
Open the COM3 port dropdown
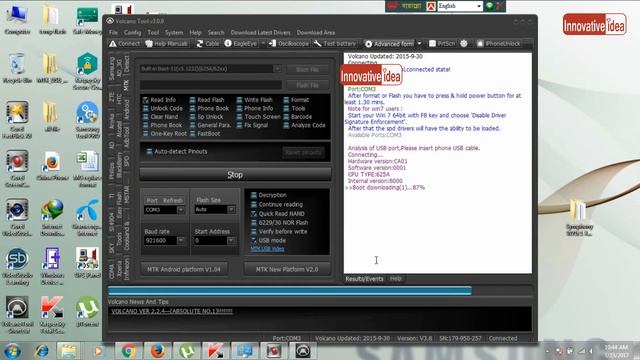180,210
